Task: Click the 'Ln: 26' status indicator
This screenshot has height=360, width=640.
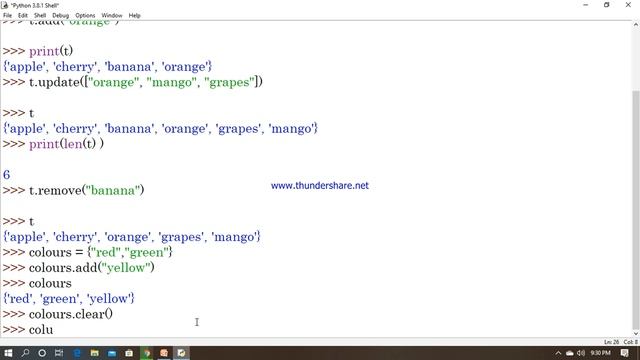Action: click(611, 342)
